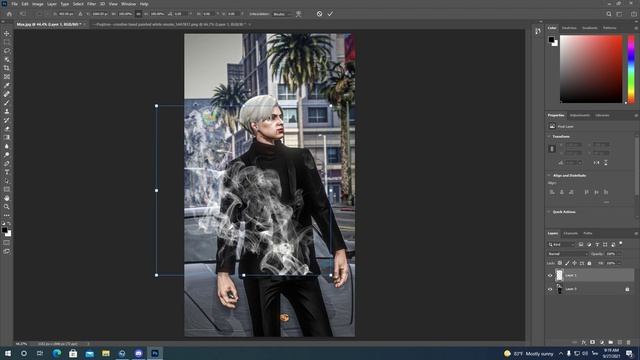Toggle the warp mode icon in options bar
The image size is (640, 360).
pos(299,14)
